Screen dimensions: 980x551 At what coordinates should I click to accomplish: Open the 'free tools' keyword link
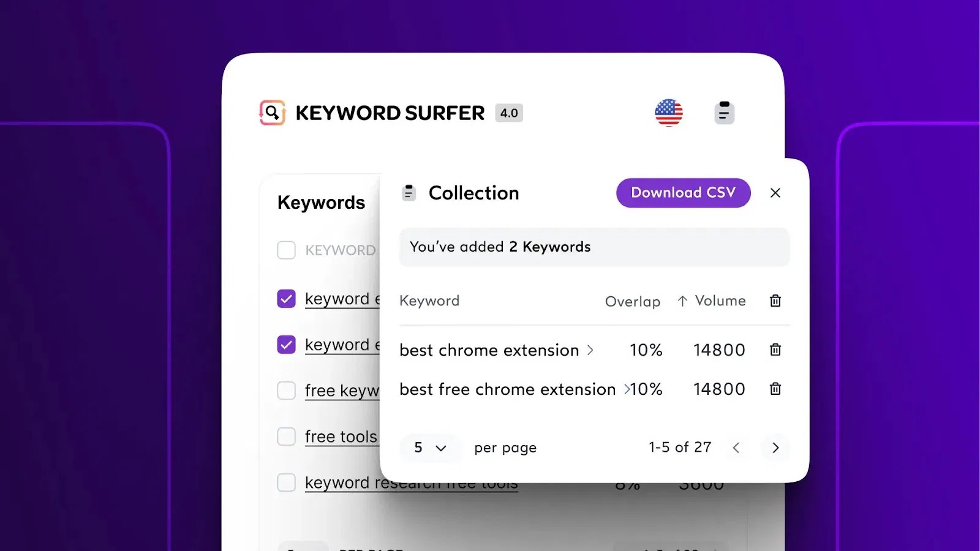341,437
